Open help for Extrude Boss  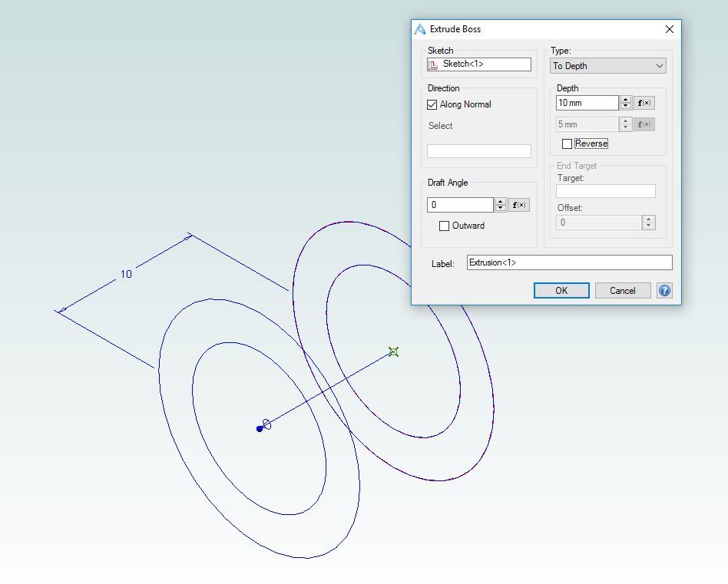point(664,290)
